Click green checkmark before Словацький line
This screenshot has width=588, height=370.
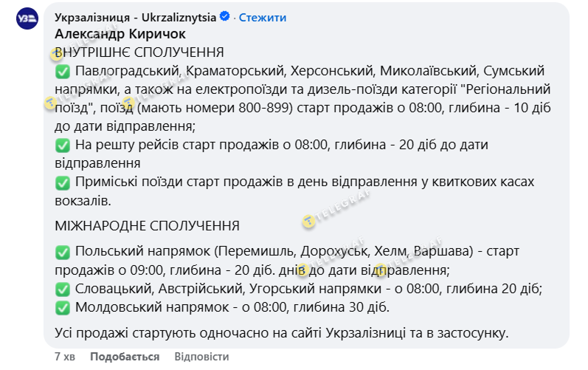[63, 289]
